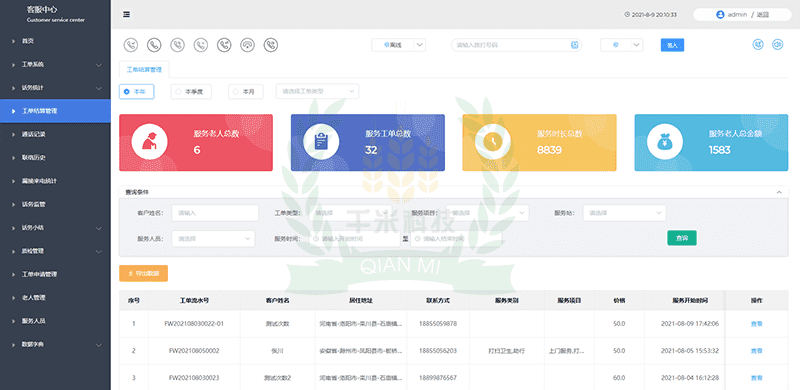Select the 本年 radio option
Image resolution: width=800 pixels, height=390 pixels.
click(136, 92)
